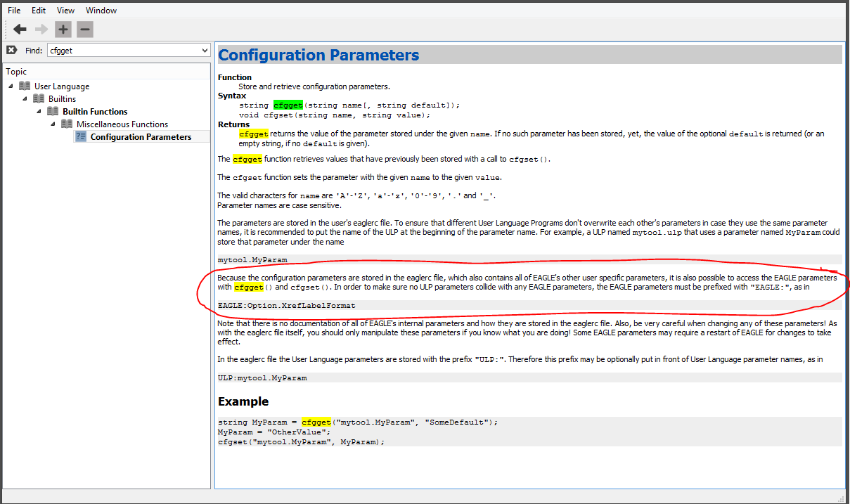Click the void cfgset syntax line
Image resolution: width=850 pixels, height=504 pixels.
click(335, 115)
